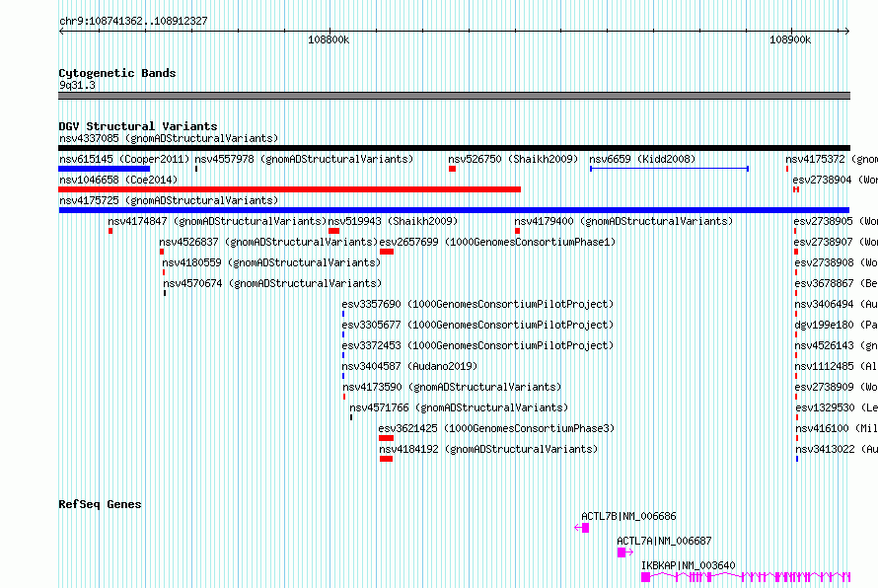Click the esv3357690 Pilot Project label
Viewport: 878px width, 588px height.
coord(477,304)
